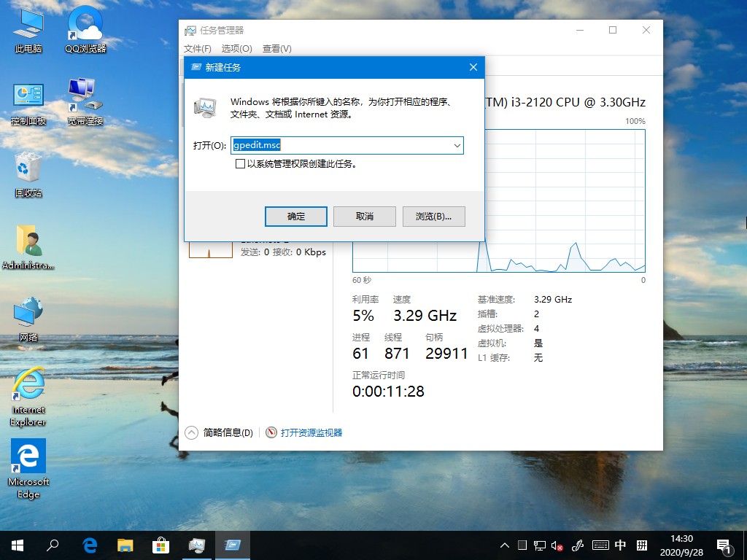Viewport: 747px width, 560px height.
Task: Click the 浏览(B) button
Action: 433,216
